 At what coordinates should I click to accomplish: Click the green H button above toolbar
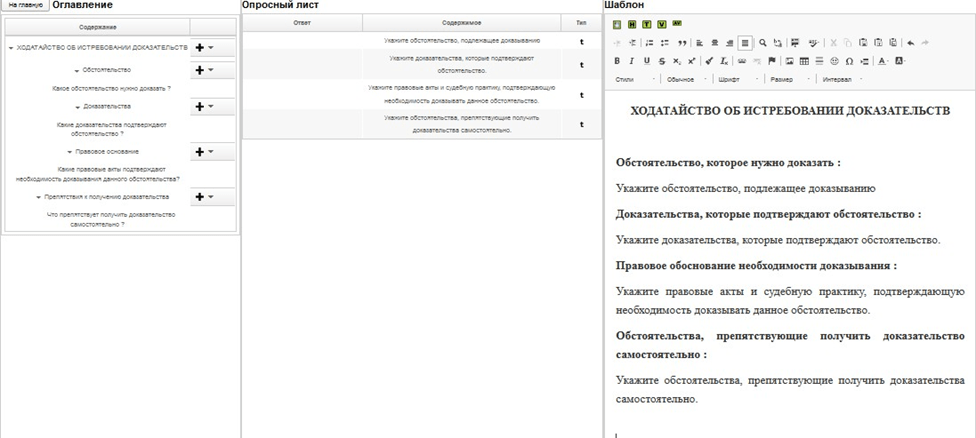point(631,23)
